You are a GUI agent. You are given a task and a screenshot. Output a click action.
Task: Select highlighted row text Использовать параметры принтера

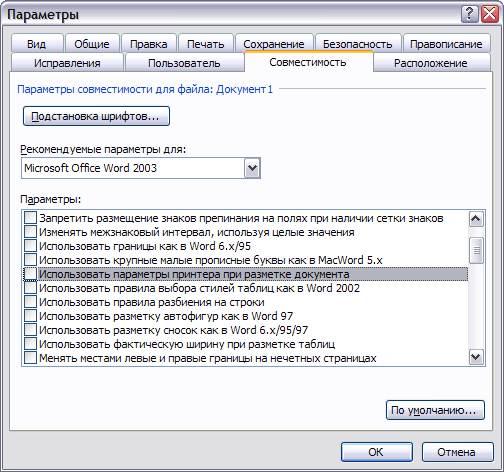[x=194, y=274]
